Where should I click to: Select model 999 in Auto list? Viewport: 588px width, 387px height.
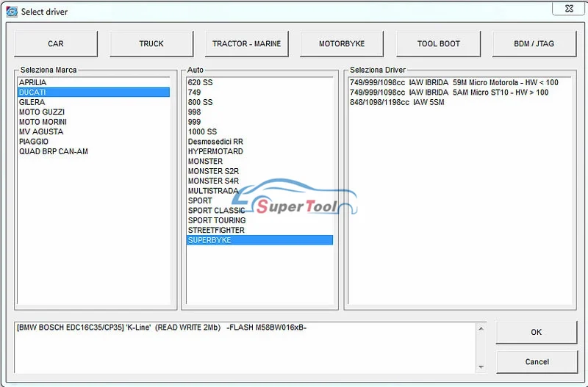pos(259,122)
